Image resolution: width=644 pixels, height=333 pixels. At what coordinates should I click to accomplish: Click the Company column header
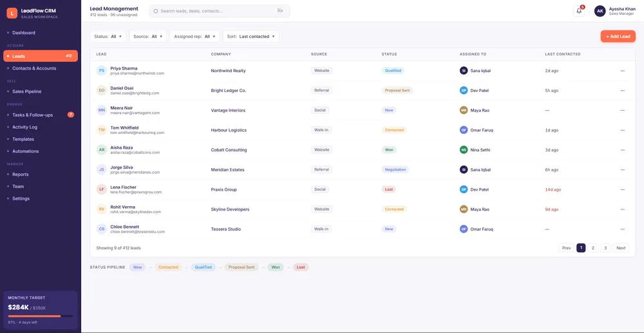(x=221, y=54)
